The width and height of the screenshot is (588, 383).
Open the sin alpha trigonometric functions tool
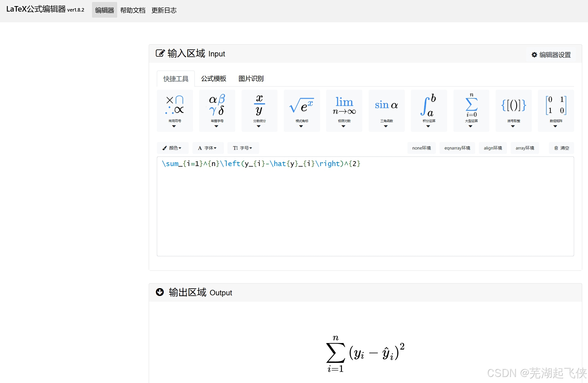[386, 111]
